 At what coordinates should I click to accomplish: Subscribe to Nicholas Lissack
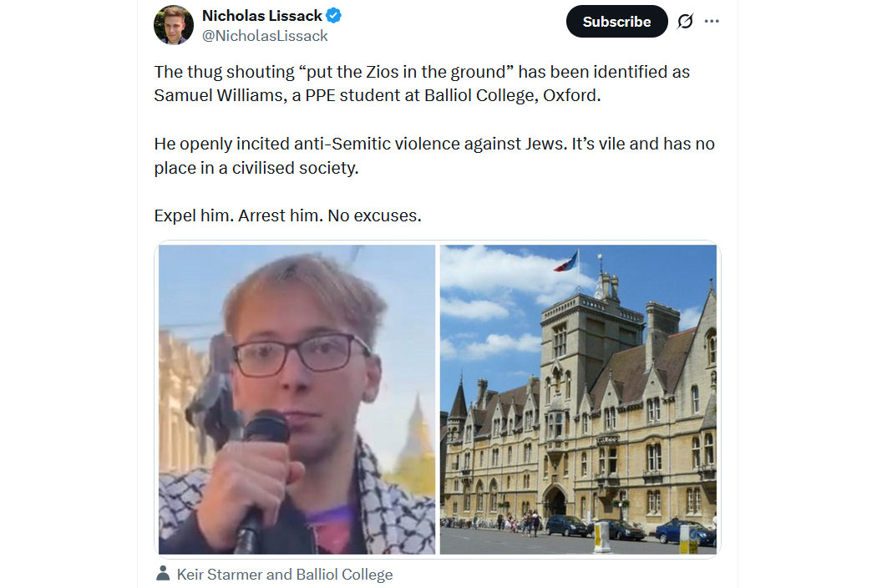616,22
